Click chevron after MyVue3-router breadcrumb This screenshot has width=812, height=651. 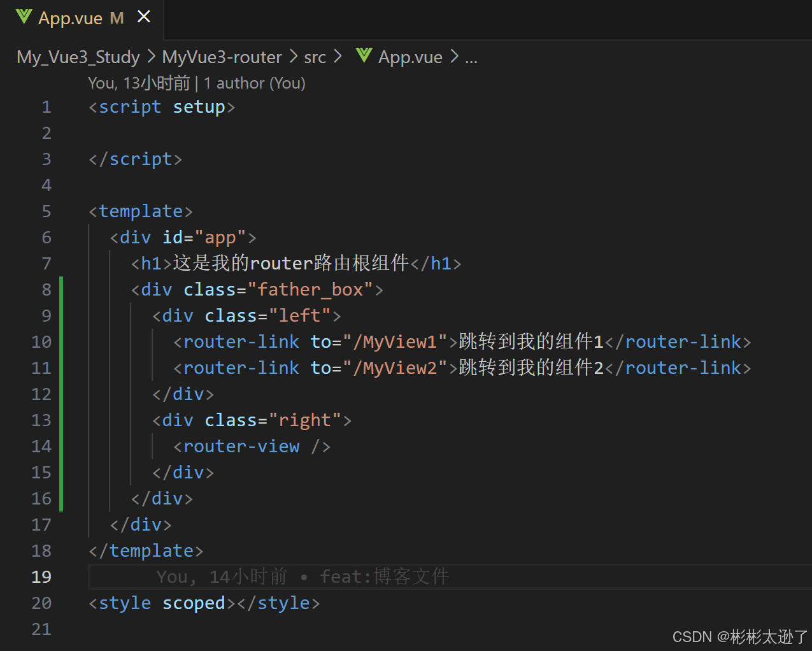point(294,57)
